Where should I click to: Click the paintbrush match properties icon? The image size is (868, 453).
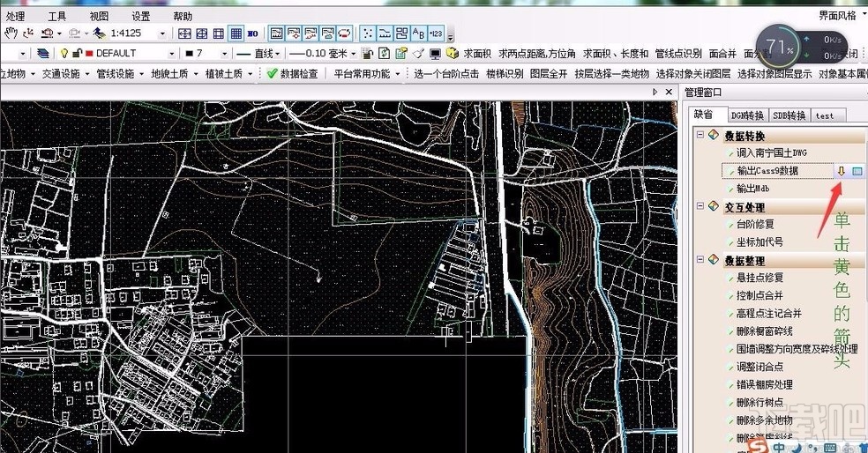(418, 54)
